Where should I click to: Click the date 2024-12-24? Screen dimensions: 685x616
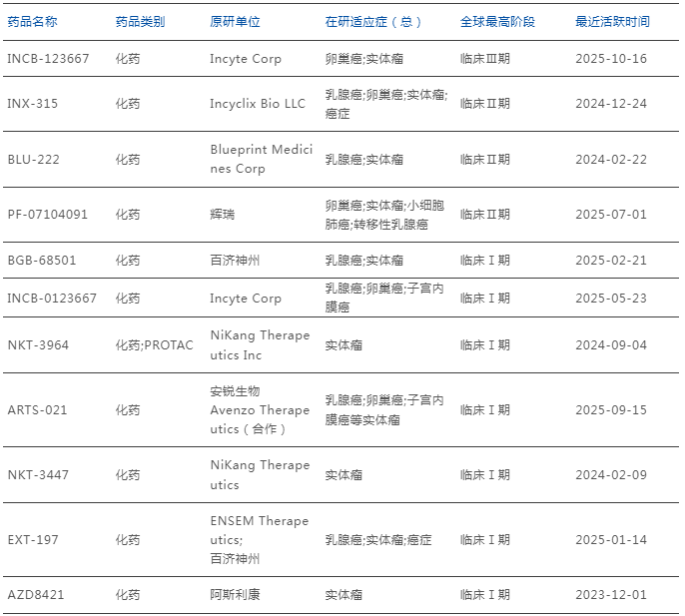point(611,104)
